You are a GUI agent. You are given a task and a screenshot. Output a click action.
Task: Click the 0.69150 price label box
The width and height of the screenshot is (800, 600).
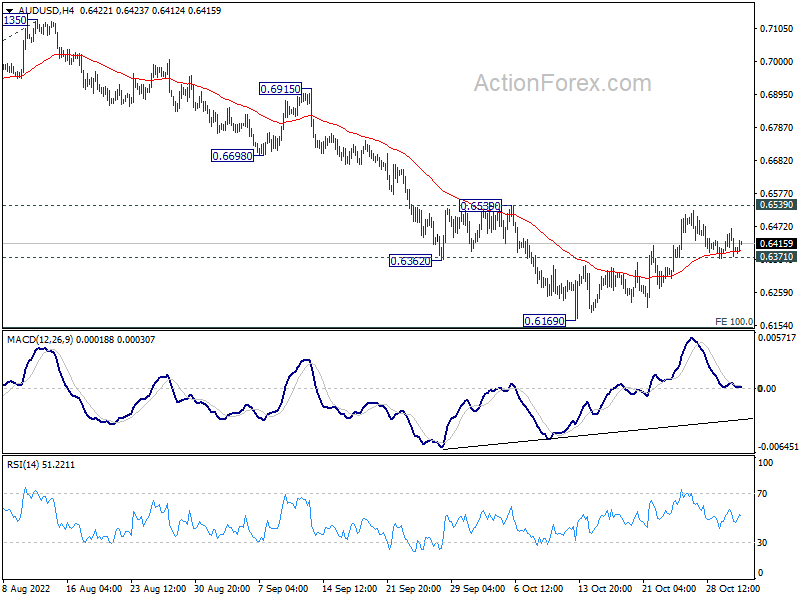click(x=281, y=89)
